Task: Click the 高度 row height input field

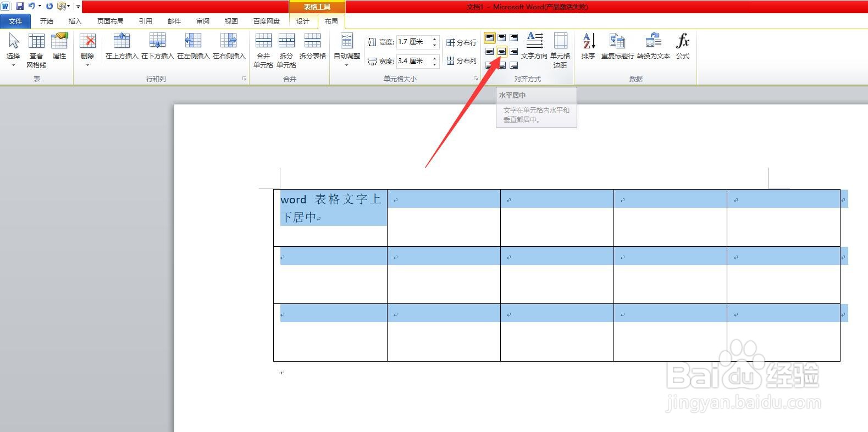Action: pos(413,42)
